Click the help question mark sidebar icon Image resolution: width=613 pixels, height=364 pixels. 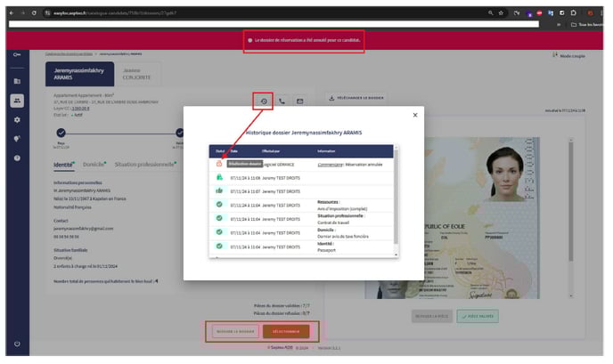[17, 158]
